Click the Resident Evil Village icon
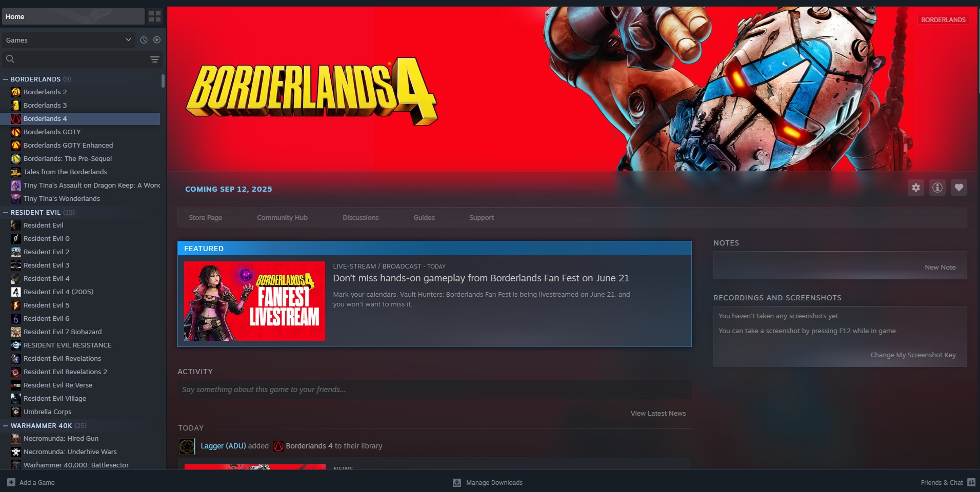This screenshot has height=492, width=980. click(16, 399)
